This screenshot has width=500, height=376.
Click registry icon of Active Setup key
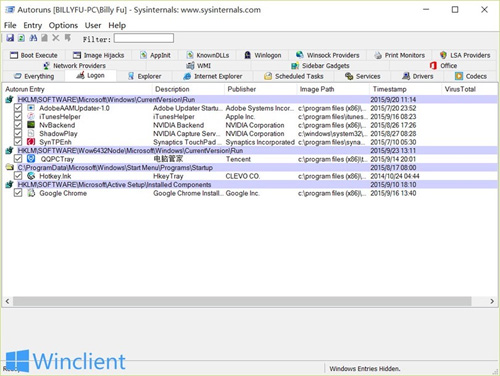click(x=10, y=184)
